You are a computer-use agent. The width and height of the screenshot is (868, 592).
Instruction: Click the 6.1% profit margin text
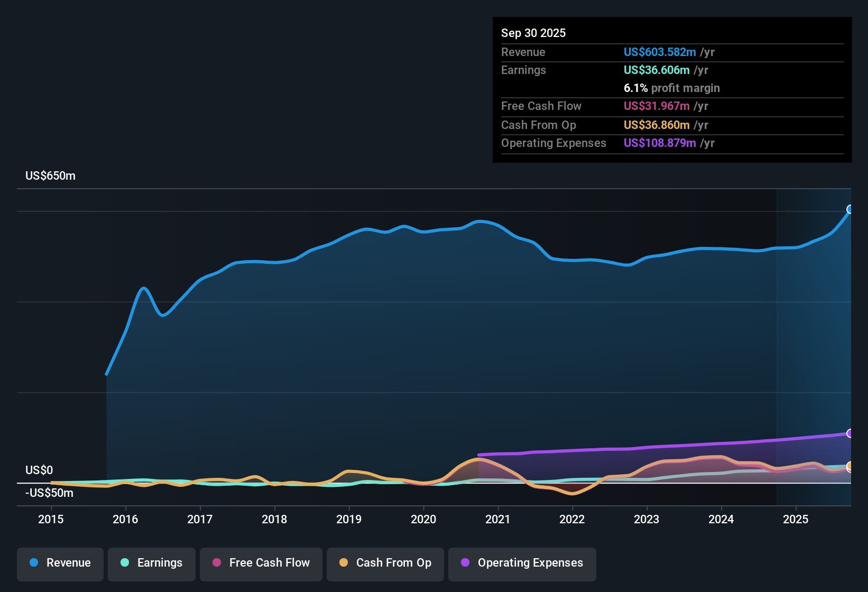(x=671, y=88)
